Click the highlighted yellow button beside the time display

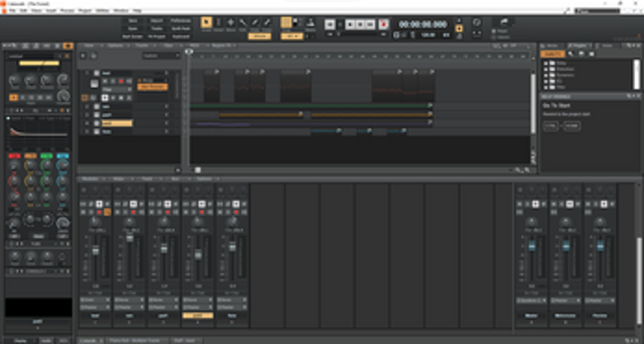coord(459,28)
